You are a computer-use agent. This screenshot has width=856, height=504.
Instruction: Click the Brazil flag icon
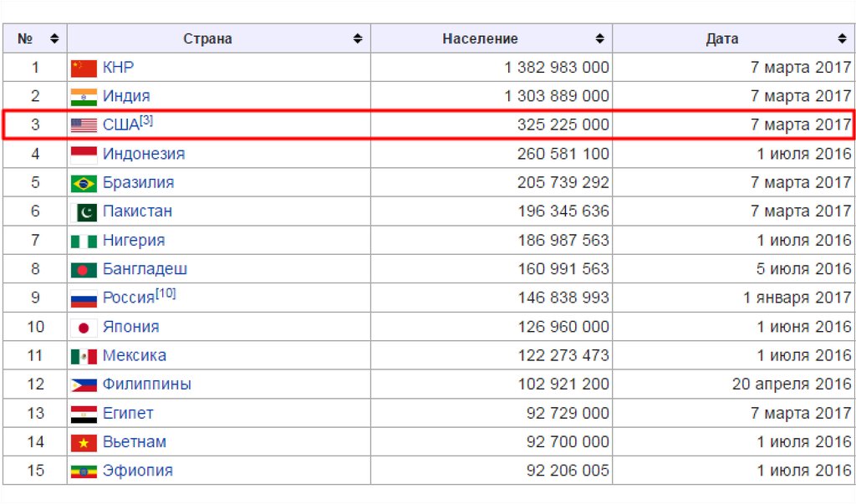pos(84,183)
